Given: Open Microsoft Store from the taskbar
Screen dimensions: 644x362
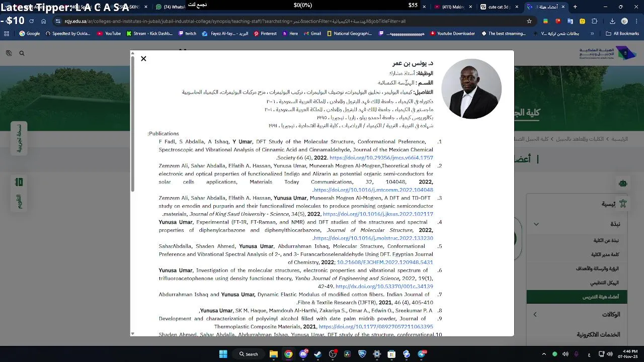Looking at the screenshot, I should pyautogui.click(x=391, y=354).
